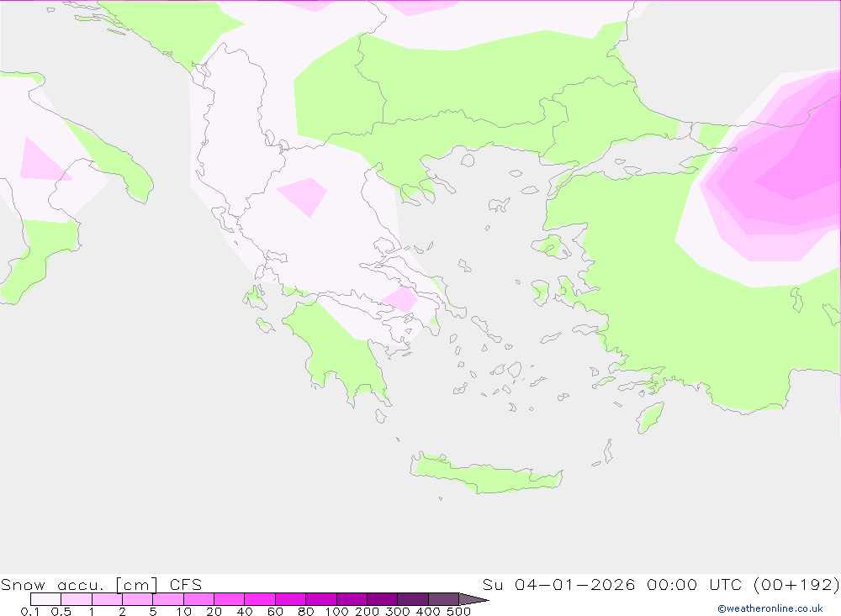Click the 0.1–0.5 cm legend swatch

click(x=45, y=599)
